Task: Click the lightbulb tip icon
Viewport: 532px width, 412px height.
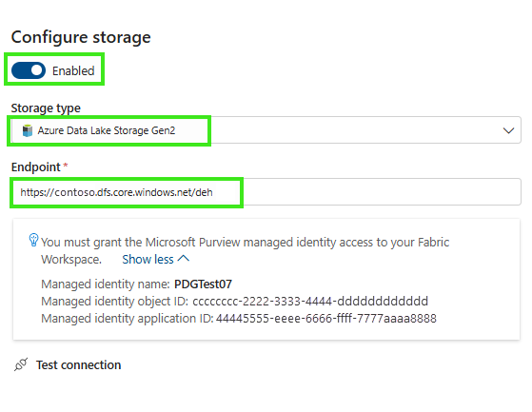Action: [33, 240]
